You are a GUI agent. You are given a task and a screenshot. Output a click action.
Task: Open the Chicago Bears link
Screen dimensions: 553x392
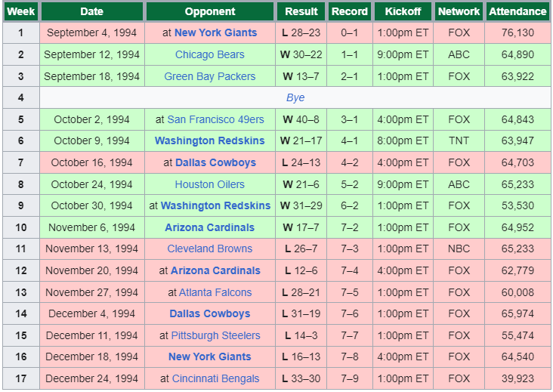[209, 54]
